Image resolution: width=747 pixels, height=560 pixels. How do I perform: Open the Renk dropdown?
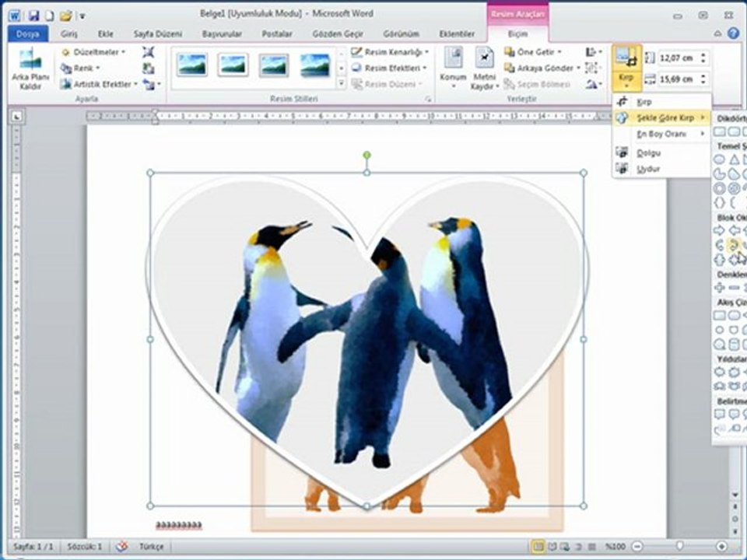[x=80, y=68]
